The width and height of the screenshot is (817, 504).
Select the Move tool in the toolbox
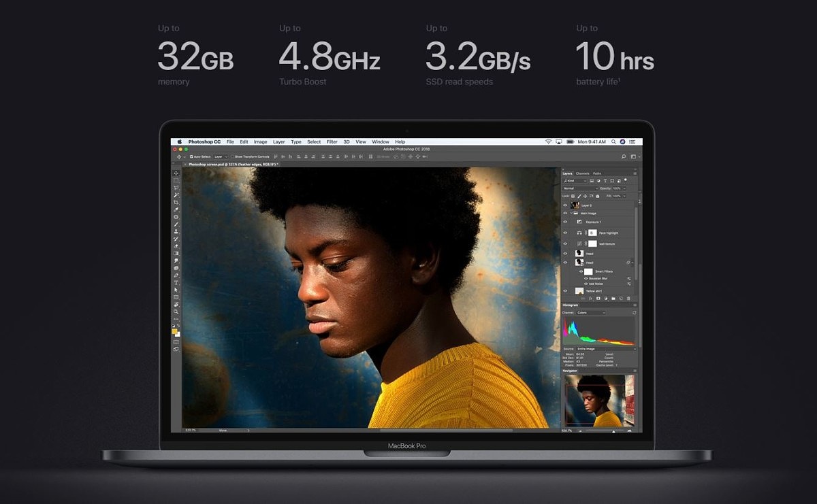[176, 173]
